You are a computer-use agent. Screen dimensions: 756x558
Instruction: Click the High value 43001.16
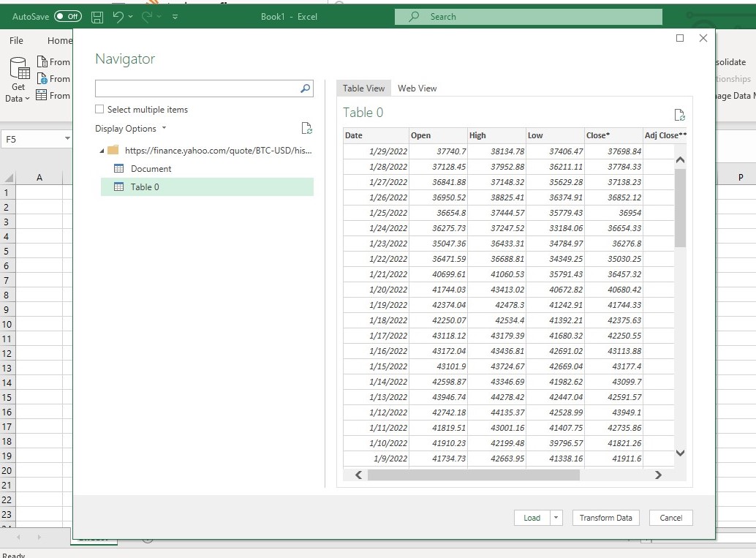click(x=496, y=428)
